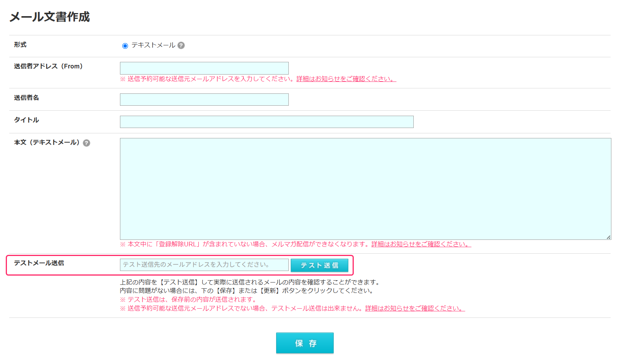
Task: Click the 形式 row label
Action: [20, 45]
